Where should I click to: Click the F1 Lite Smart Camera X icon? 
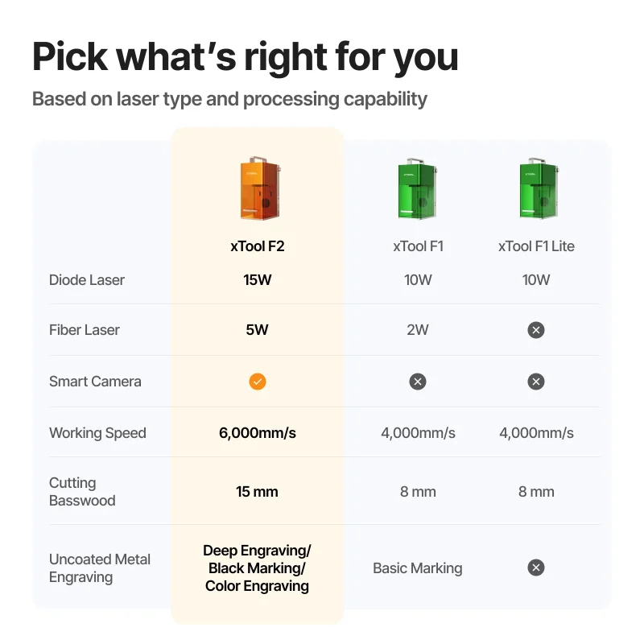point(536,382)
